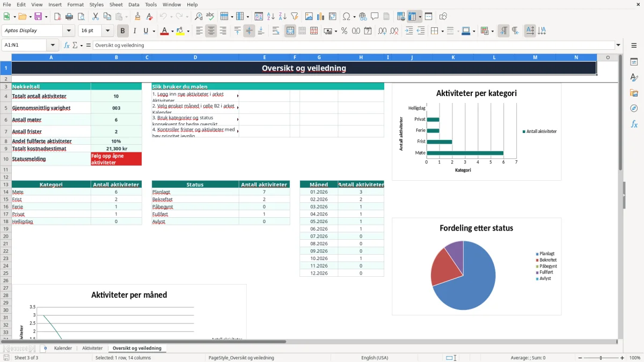This screenshot has width=644, height=362.
Task: Click the language status English (USA)
Action: [x=375, y=358]
